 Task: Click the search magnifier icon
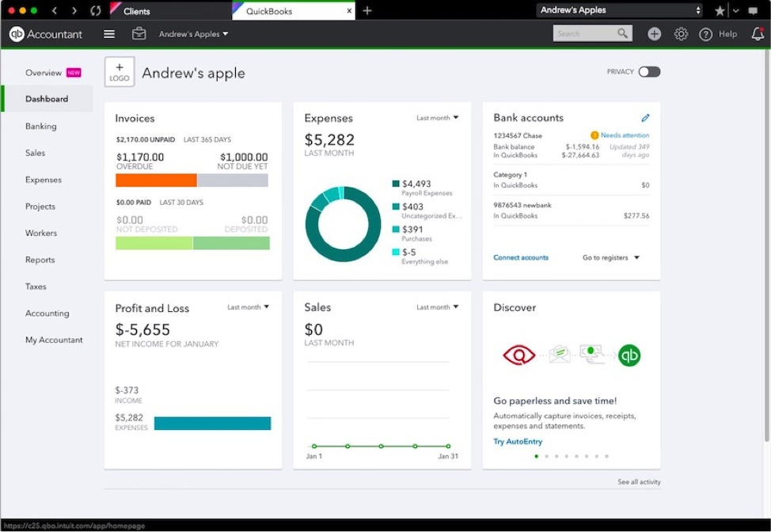coord(622,33)
